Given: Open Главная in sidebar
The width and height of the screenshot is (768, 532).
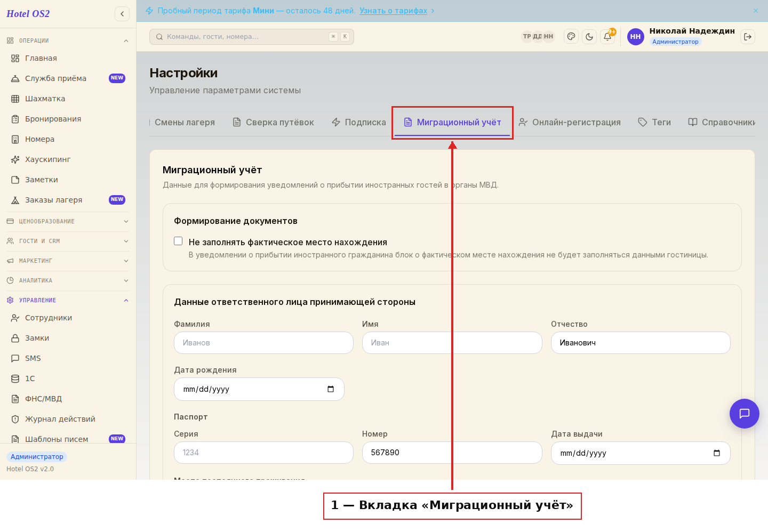Looking at the screenshot, I should 68,58.
